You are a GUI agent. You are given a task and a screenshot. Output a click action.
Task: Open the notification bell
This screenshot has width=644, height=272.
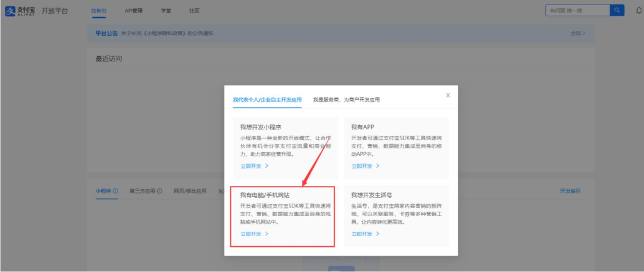(639, 11)
